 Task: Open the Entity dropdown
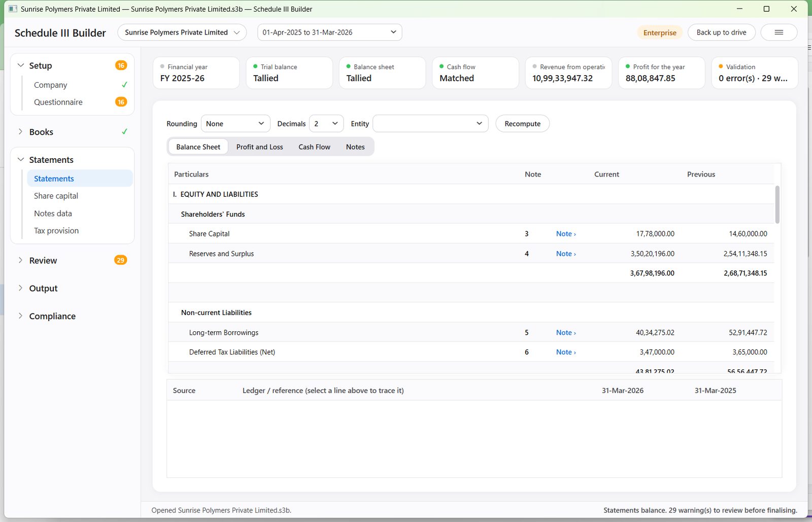[430, 124]
